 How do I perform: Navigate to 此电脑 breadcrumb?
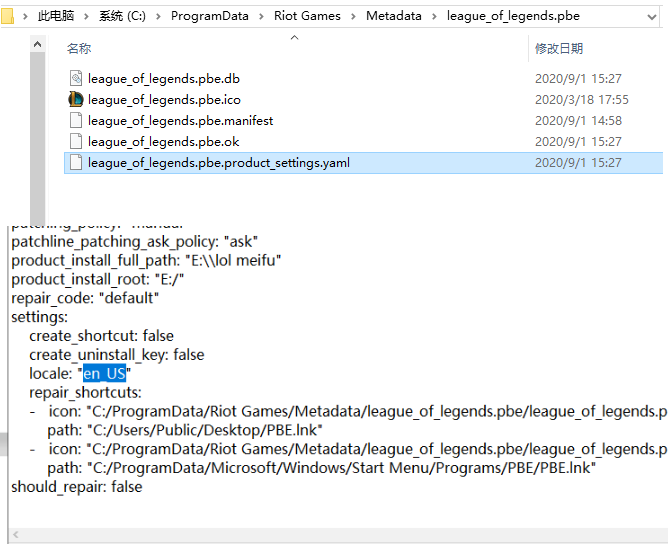coord(56,16)
